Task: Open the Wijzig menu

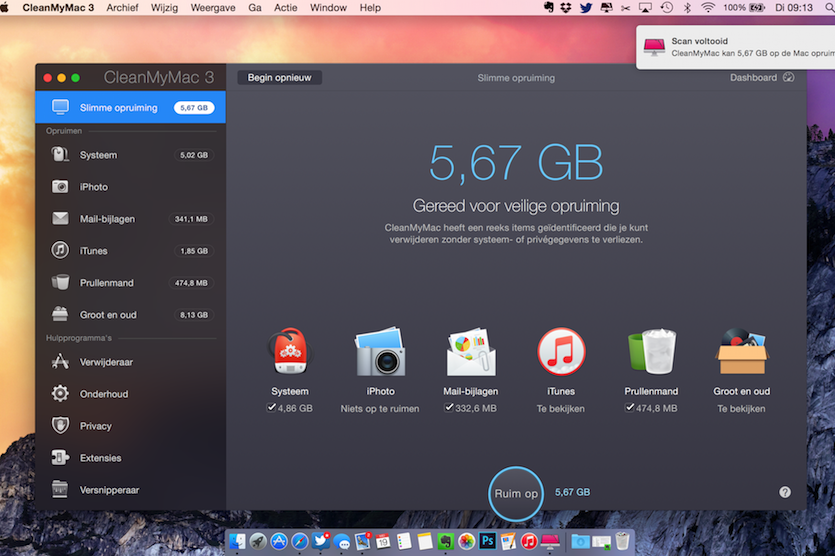Action: pos(165,7)
